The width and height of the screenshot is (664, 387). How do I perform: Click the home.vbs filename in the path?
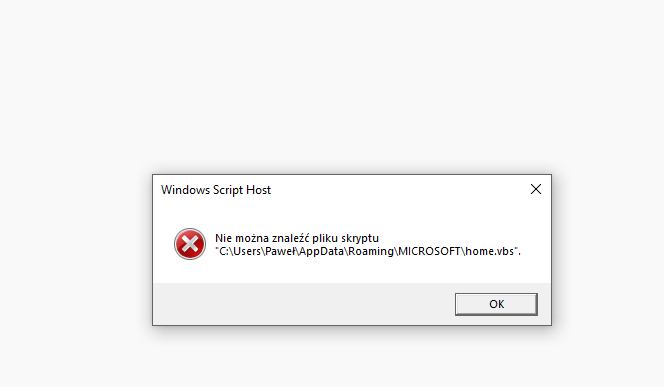coord(490,251)
